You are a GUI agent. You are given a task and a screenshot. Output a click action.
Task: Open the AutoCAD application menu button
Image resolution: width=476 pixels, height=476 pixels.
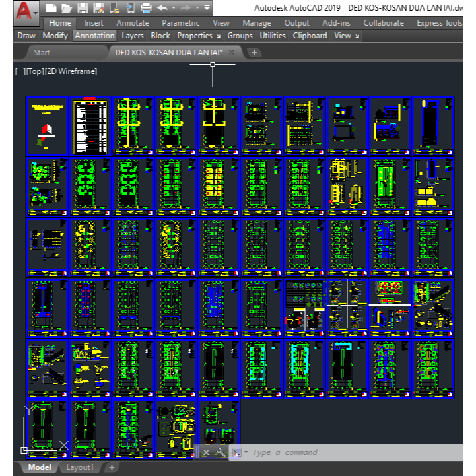pos(26,13)
